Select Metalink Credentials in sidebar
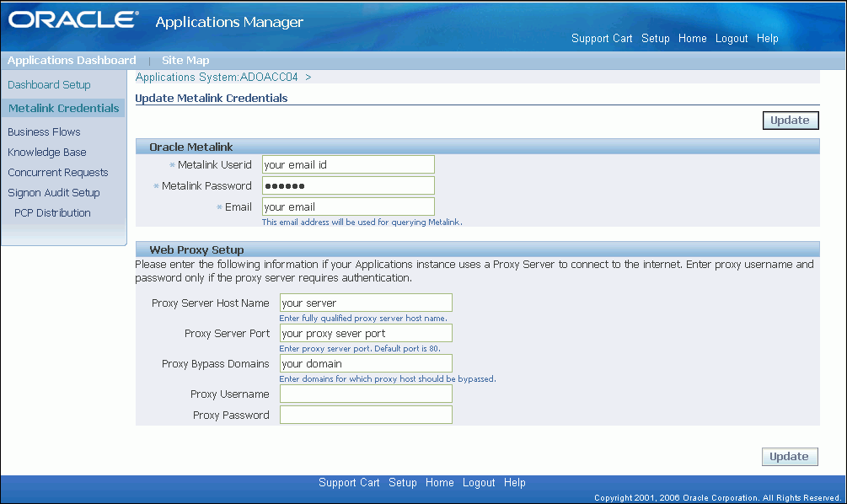This screenshot has width=847, height=504. [x=64, y=108]
